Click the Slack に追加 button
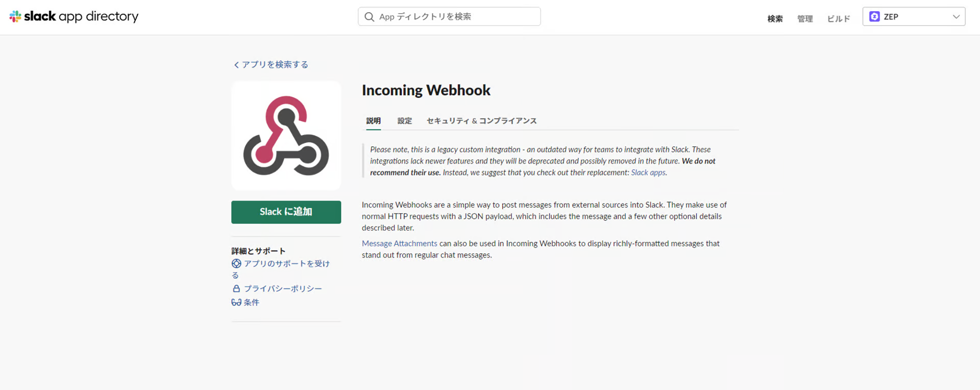 [x=286, y=212]
